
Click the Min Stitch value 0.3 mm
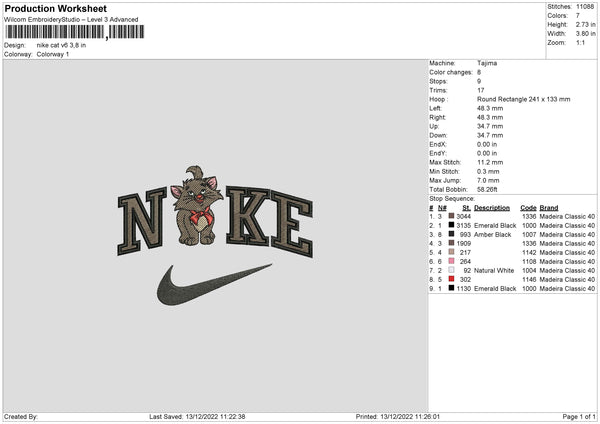[x=488, y=171]
